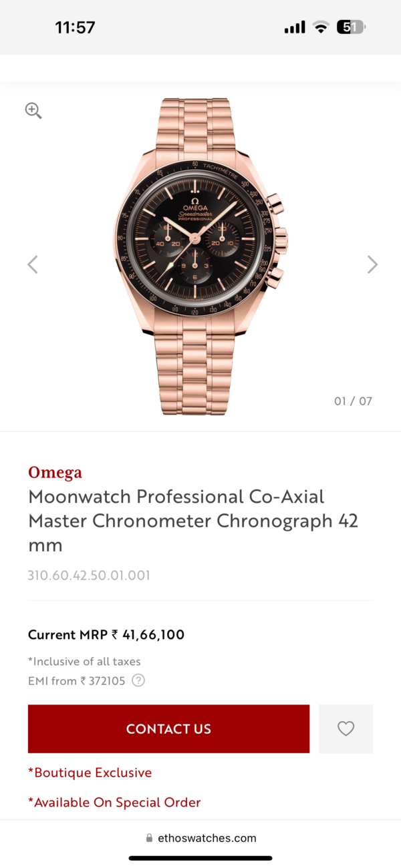The height and width of the screenshot is (868, 401).
Task: Tap the cellular signal bars icon
Action: click(x=294, y=27)
